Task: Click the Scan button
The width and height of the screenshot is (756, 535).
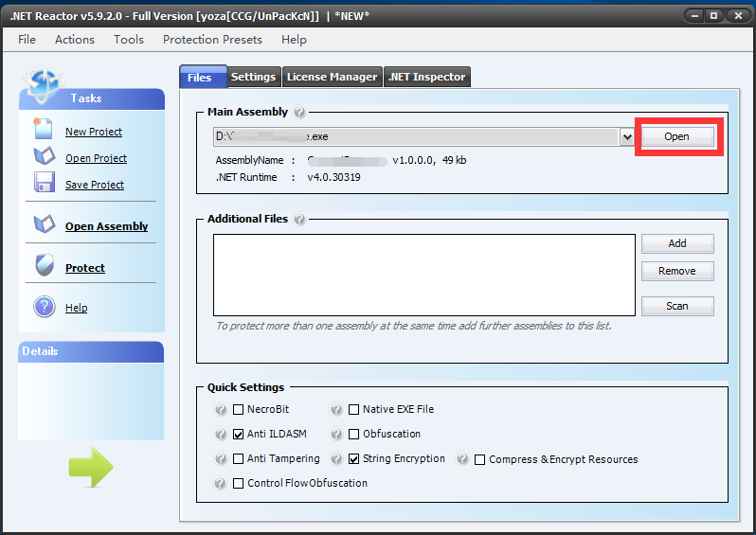Action: [677, 307]
